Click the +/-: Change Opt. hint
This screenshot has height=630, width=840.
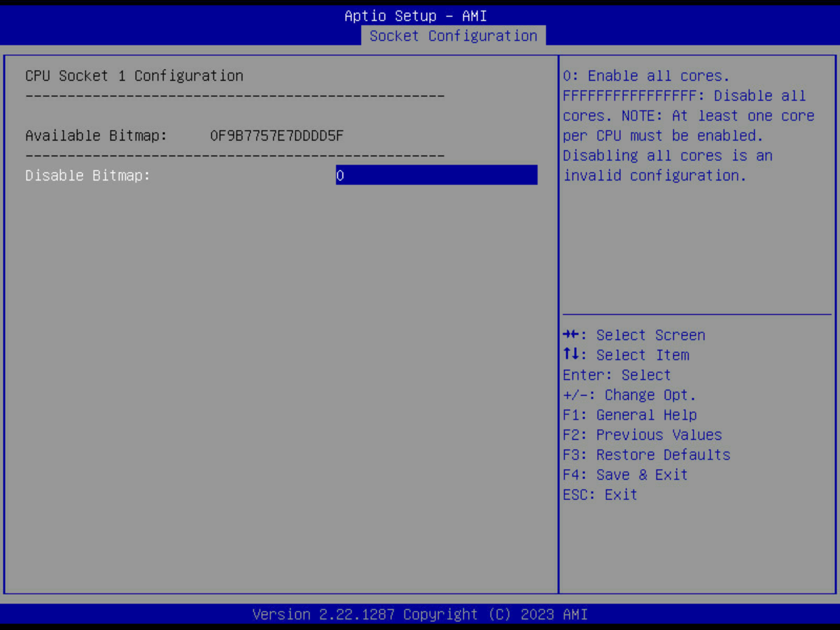[x=629, y=395]
